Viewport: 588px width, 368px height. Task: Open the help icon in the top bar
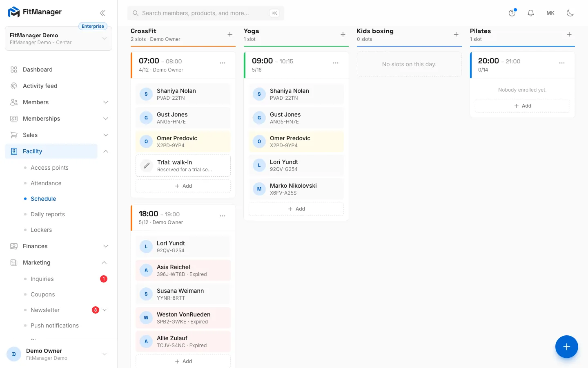512,13
